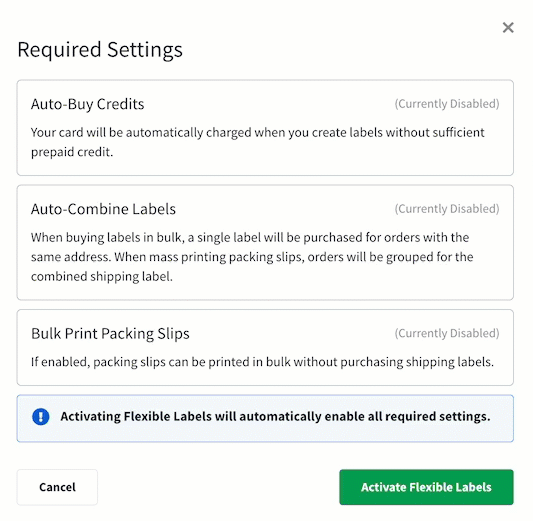Select the Auto-Combine Labels heading
533x521 pixels.
tap(103, 209)
